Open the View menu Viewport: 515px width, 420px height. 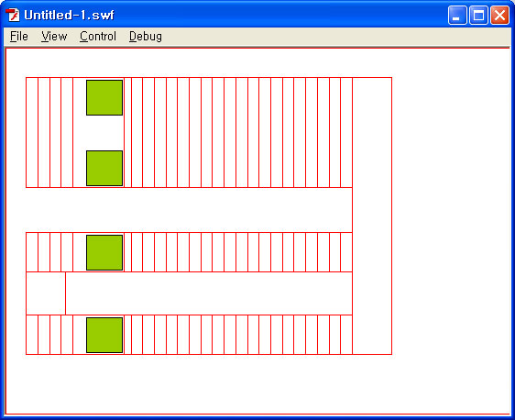tap(54, 36)
